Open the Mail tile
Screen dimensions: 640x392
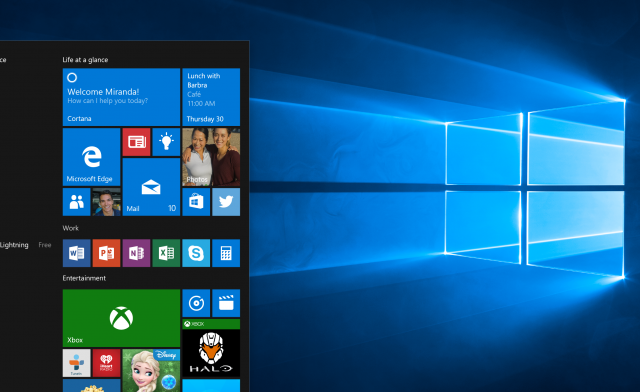point(151,187)
